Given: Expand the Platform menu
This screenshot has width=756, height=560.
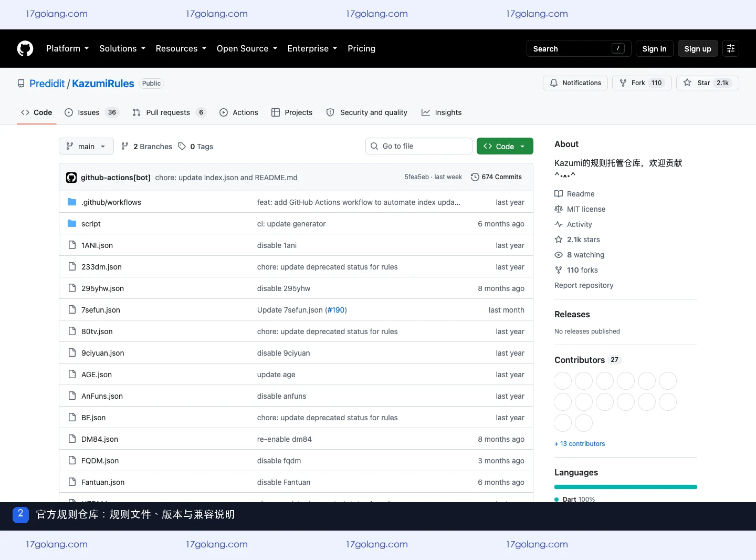Looking at the screenshot, I should point(68,48).
